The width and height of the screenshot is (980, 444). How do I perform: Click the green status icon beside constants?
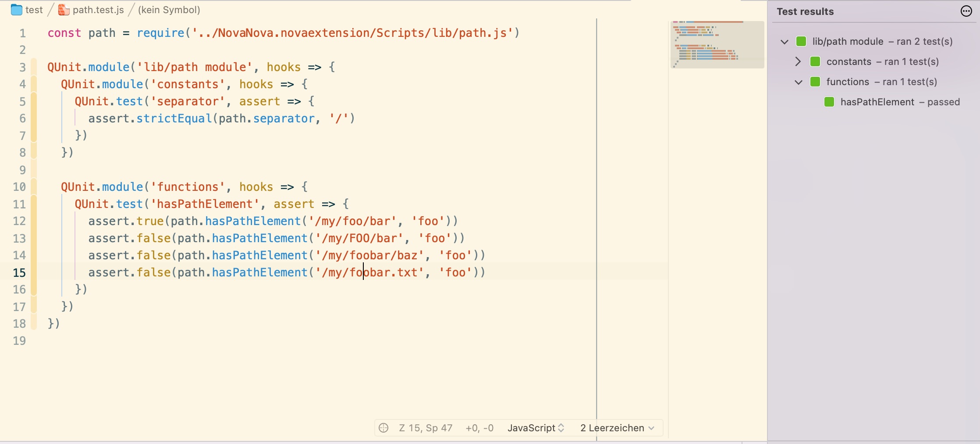click(815, 61)
